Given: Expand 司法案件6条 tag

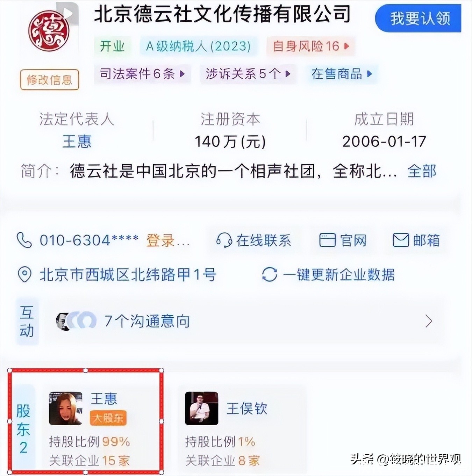Looking at the screenshot, I should [x=142, y=74].
